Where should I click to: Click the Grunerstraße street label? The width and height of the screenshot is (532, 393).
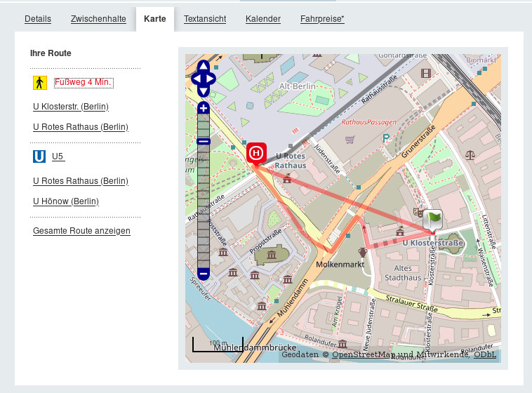pyautogui.click(x=418, y=142)
